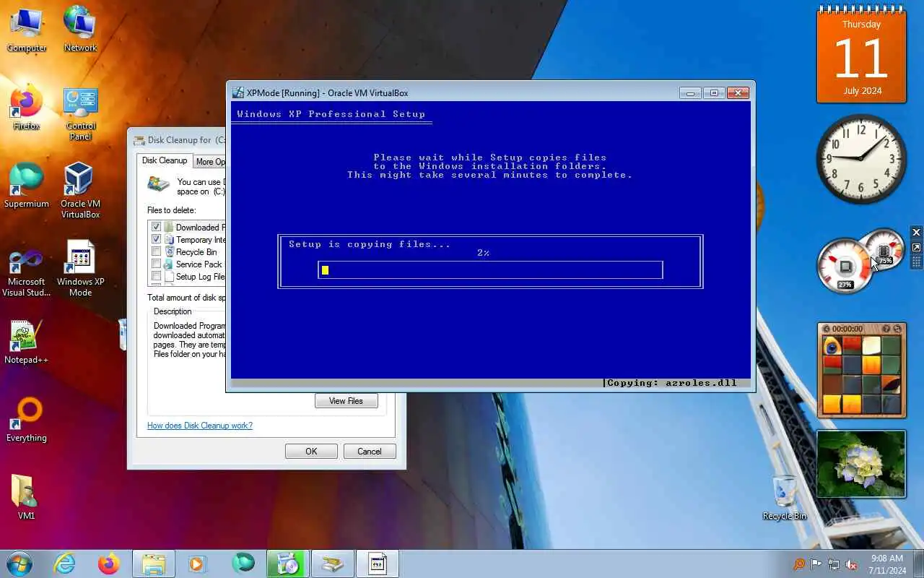Click the puzzle gadget timer icon
Image resolution: width=924 pixels, height=578 pixels.
click(827, 329)
